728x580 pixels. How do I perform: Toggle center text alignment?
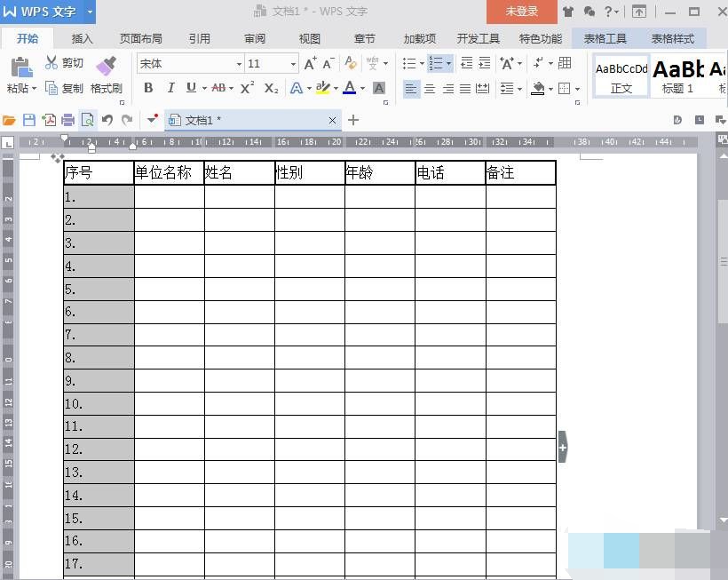(x=430, y=88)
